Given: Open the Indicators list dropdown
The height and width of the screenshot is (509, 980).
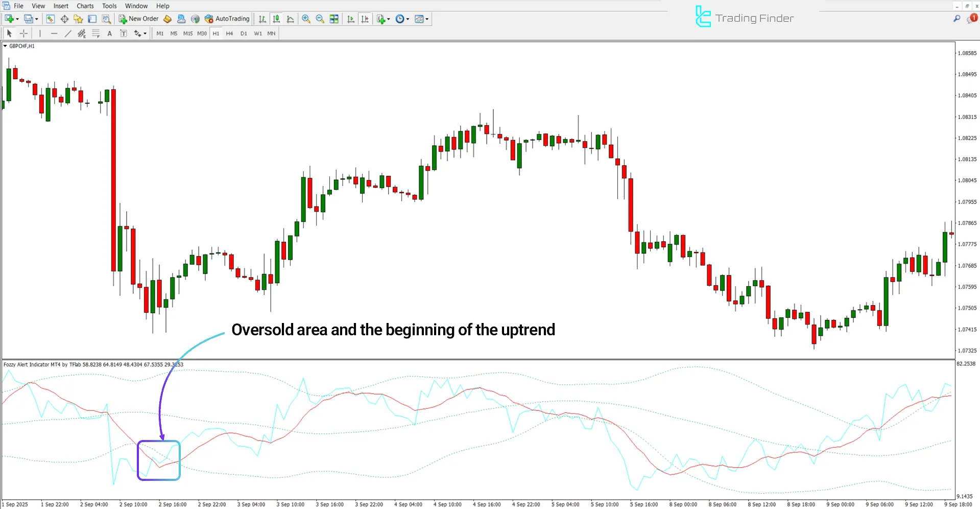Looking at the screenshot, I should 383,19.
